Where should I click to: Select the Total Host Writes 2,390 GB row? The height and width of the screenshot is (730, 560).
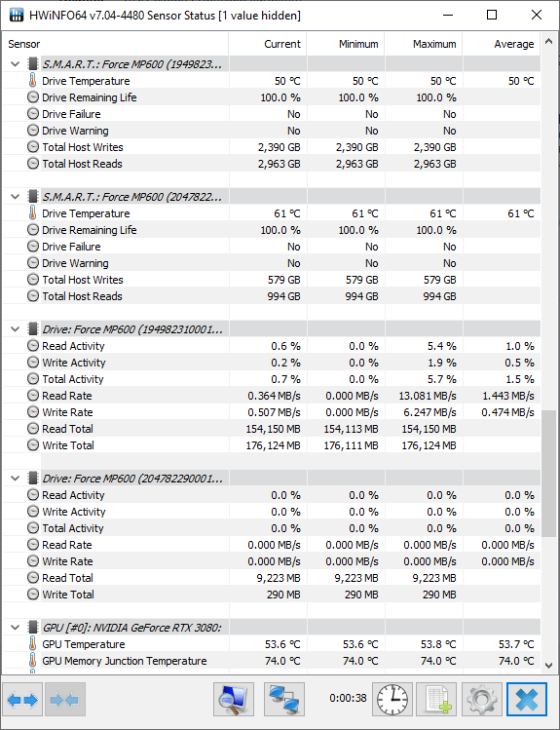pyautogui.click(x=272, y=147)
